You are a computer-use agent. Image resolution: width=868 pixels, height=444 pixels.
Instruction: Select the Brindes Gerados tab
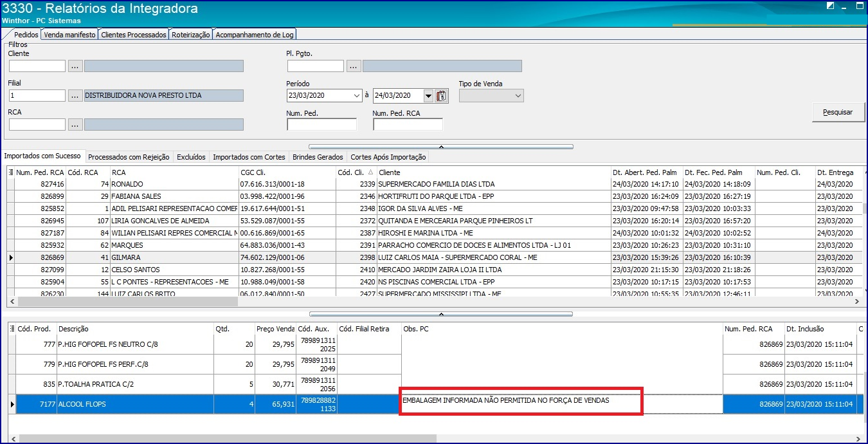(x=318, y=157)
